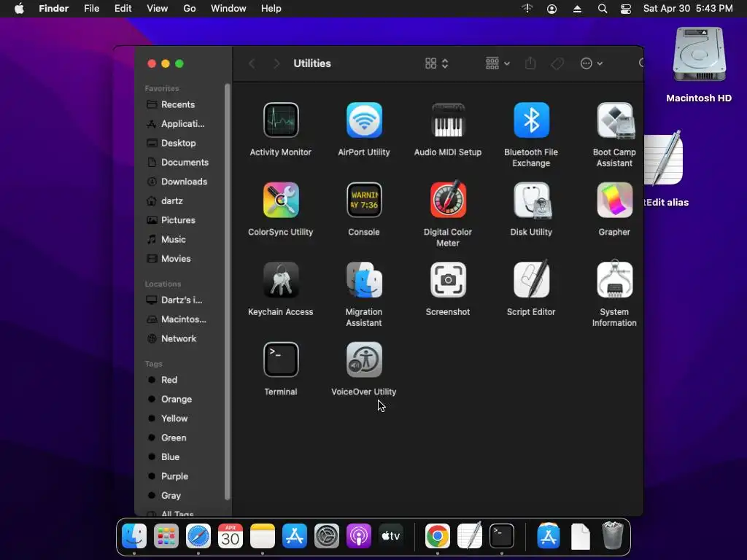Select Disk Utility icon
The image size is (747, 560).
531,200
